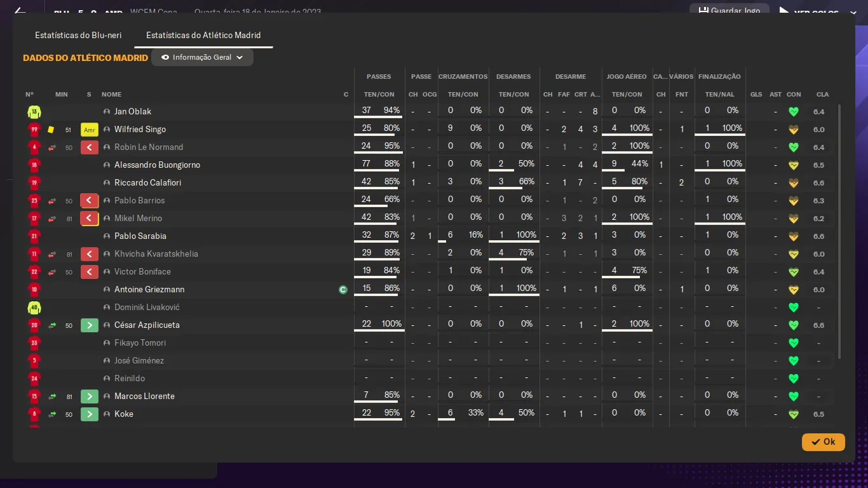The width and height of the screenshot is (868, 488).
Task: Open Wilfried Singo's player profile
Action: (140, 130)
